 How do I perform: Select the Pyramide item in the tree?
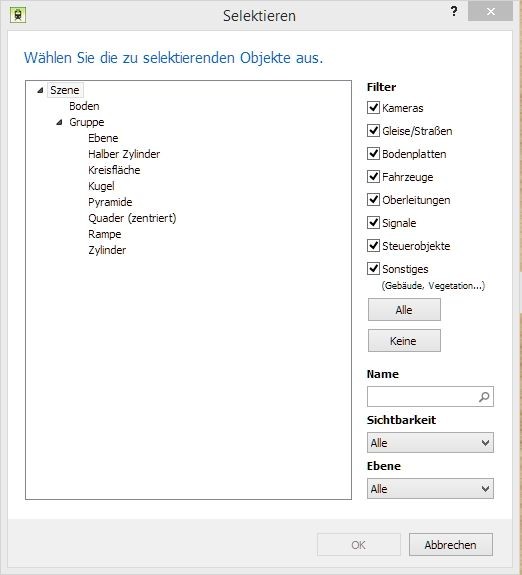tap(110, 202)
